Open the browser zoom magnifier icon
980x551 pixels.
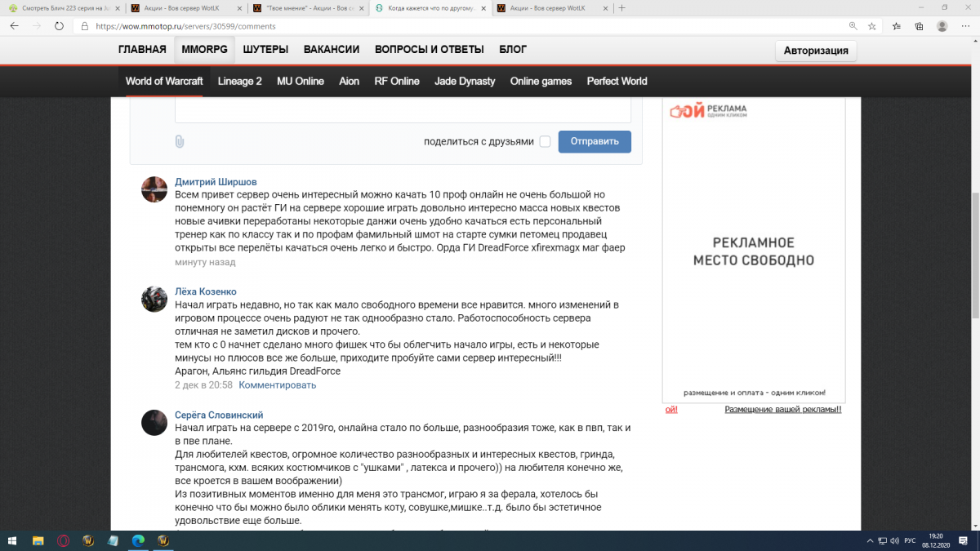tap(853, 26)
